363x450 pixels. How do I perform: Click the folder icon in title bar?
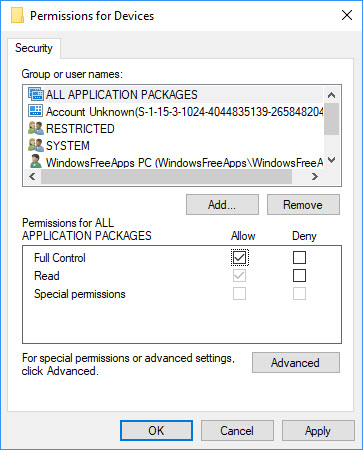[x=17, y=15]
